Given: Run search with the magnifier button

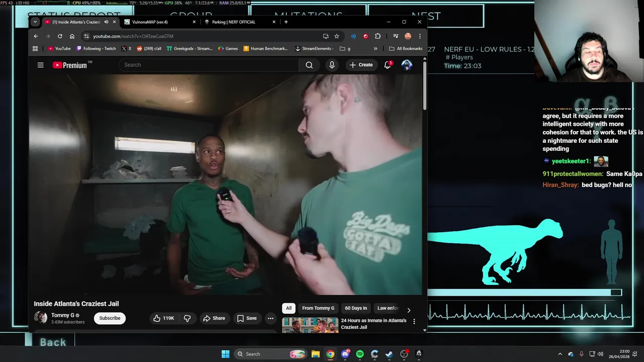Looking at the screenshot, I should (x=309, y=65).
